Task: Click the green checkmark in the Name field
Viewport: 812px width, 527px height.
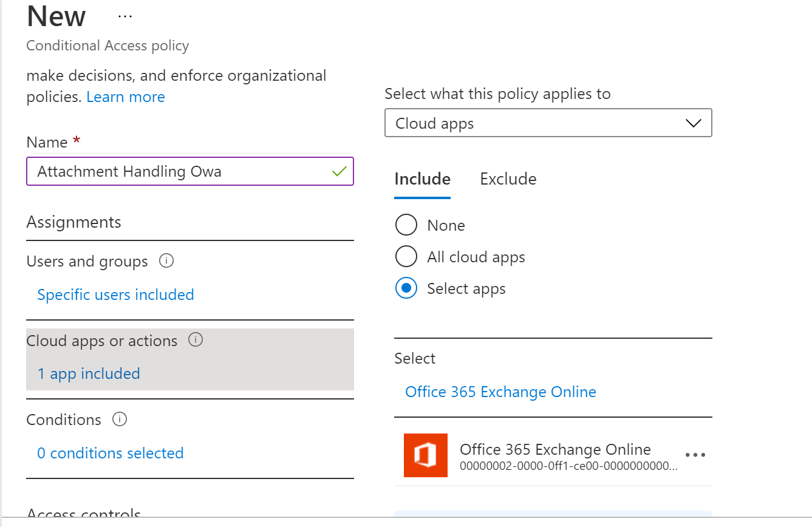Action: [339, 171]
